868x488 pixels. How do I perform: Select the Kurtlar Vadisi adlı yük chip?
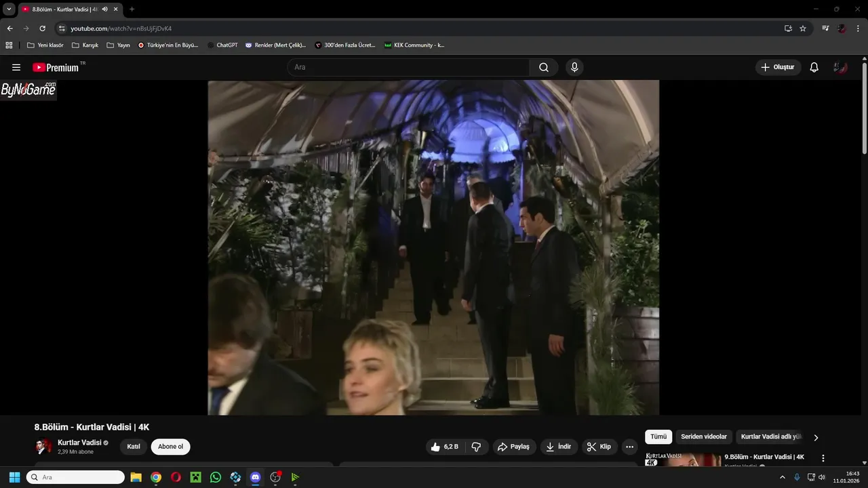[x=771, y=437]
